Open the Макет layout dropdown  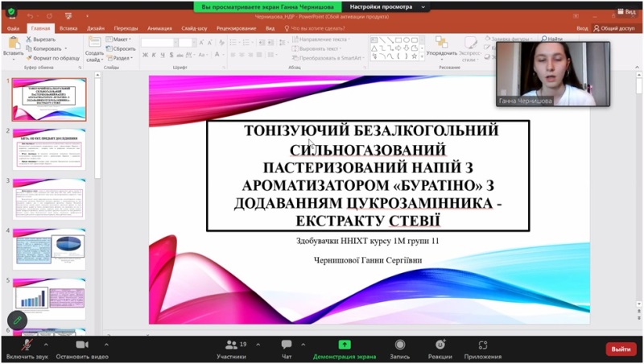(x=119, y=39)
